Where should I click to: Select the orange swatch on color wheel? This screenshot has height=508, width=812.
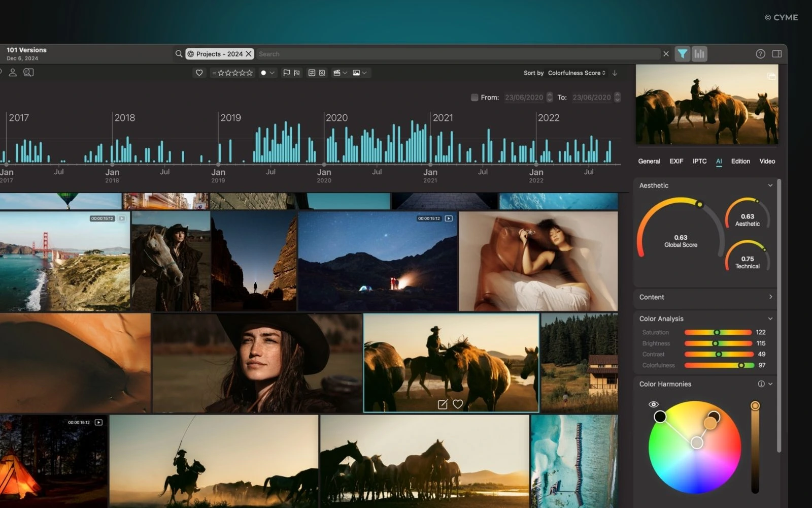[x=710, y=423]
